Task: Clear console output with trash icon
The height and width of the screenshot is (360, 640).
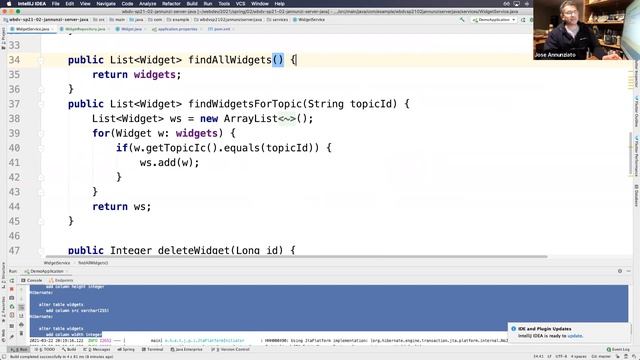Action: click(21, 333)
